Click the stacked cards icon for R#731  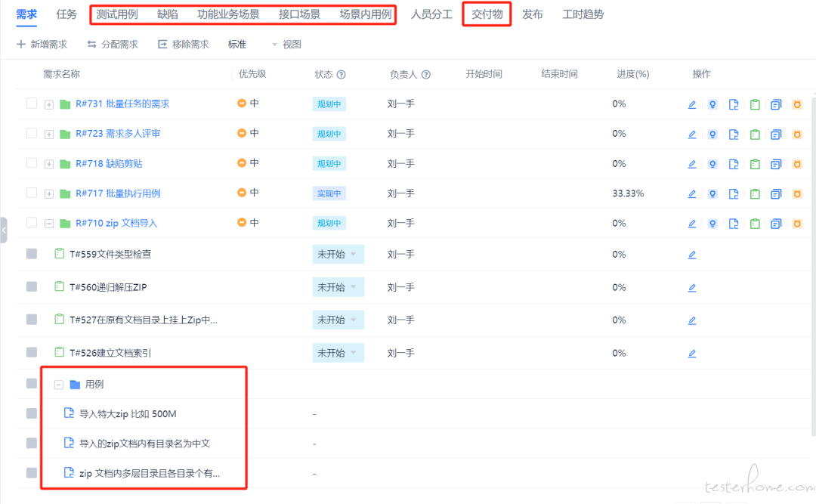click(775, 104)
